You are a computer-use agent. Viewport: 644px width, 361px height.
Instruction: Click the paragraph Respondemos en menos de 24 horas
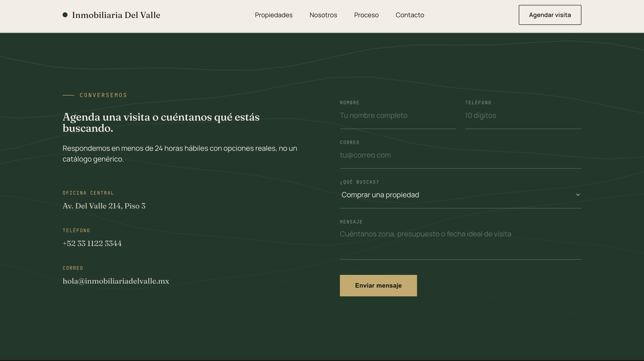[180, 154]
